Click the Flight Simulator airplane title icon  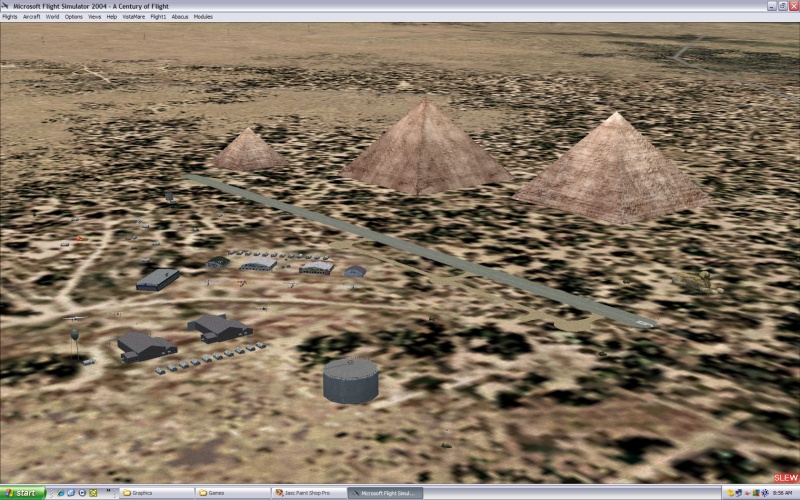[5, 6]
